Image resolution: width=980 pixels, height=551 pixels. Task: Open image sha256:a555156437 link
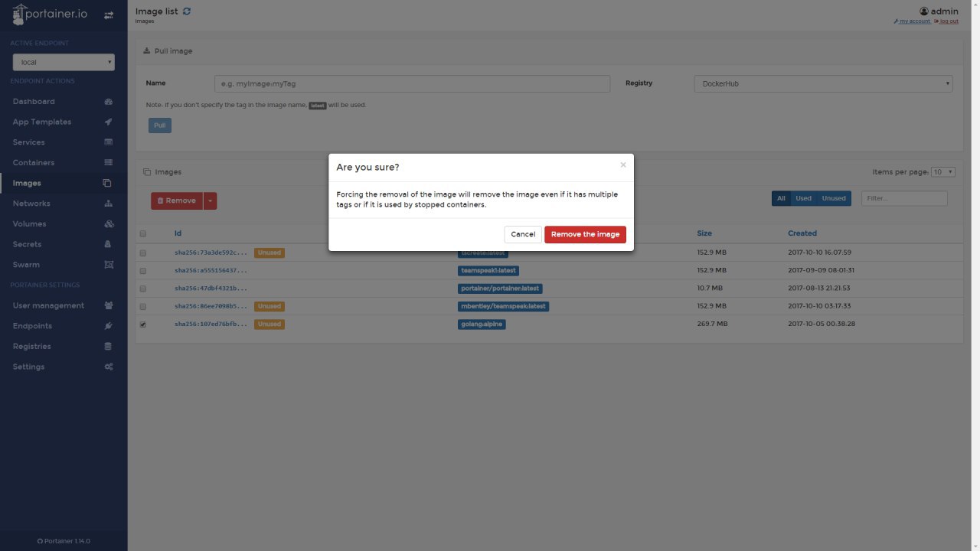click(211, 271)
